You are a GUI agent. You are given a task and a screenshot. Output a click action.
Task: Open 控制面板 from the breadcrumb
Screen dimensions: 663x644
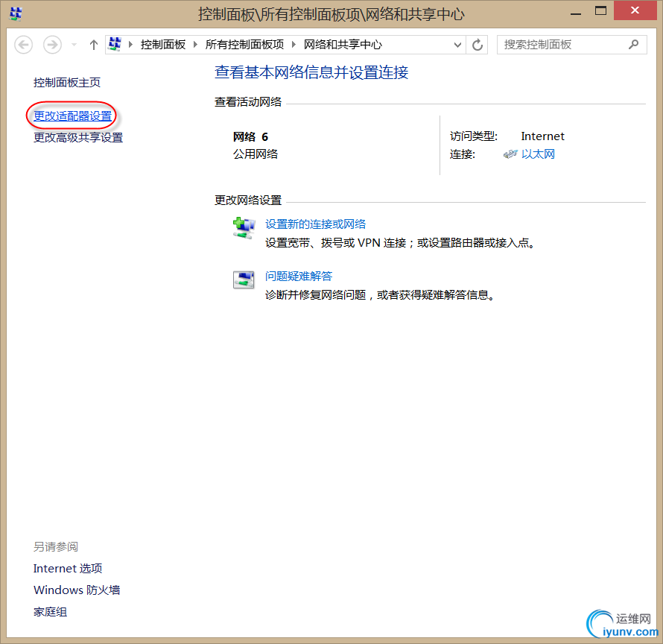coord(163,44)
